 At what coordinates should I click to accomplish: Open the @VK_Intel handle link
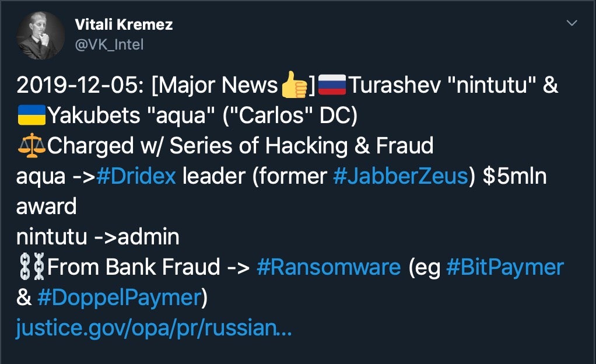[x=109, y=44]
